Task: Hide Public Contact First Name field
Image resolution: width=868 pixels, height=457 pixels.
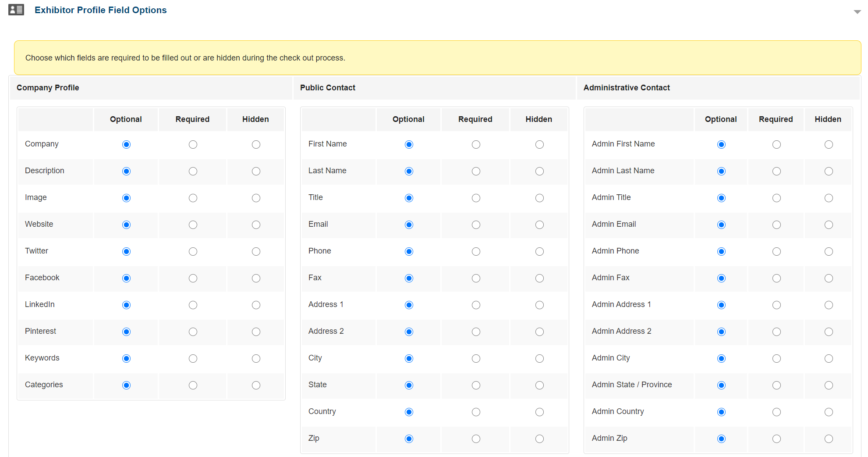Action: click(539, 145)
